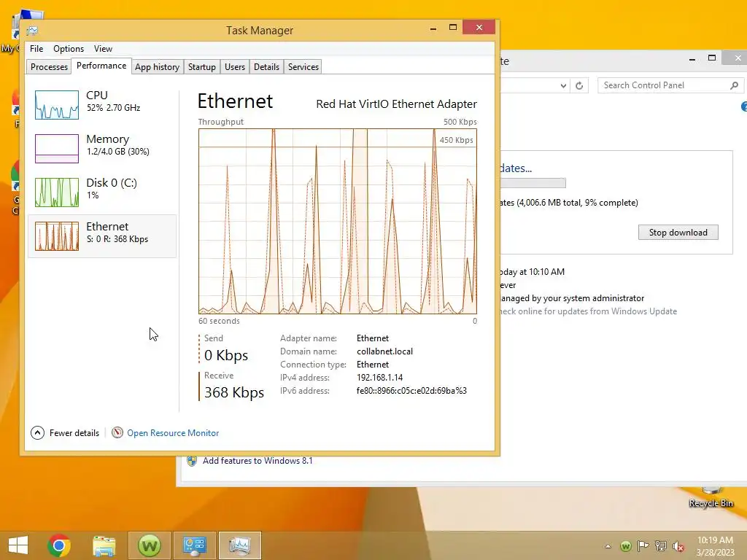Click the Task Manager title bar icon
This screenshot has height=560, width=747.
32,31
